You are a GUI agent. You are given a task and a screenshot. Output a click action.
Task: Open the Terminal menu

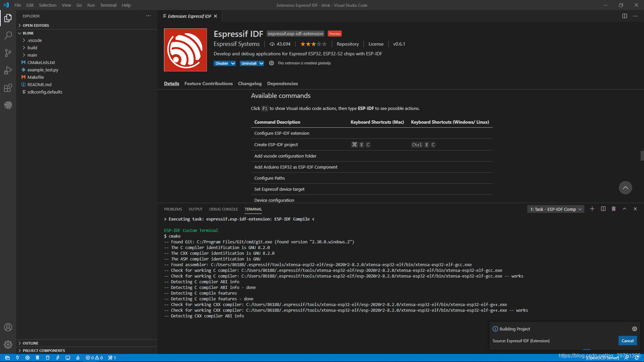click(x=108, y=5)
